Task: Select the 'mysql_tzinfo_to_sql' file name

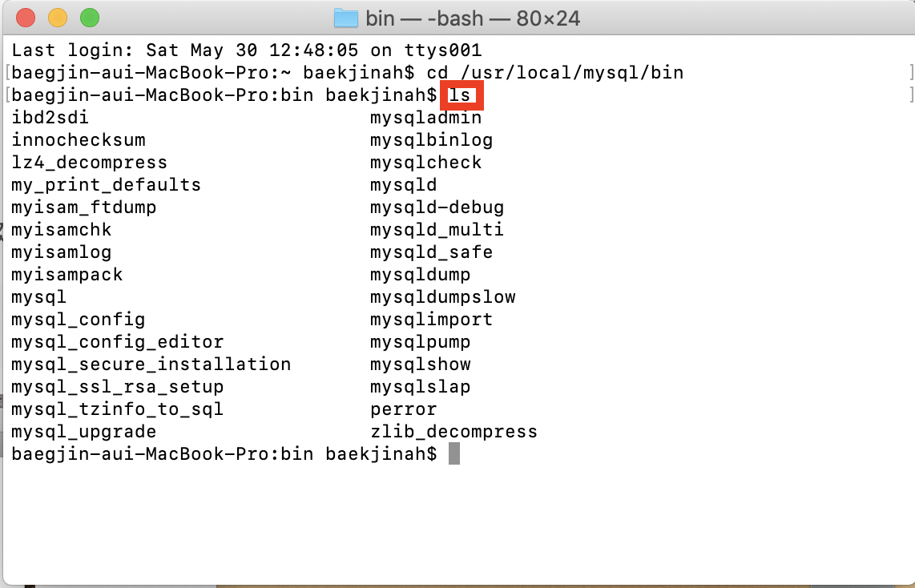Action: (x=117, y=409)
